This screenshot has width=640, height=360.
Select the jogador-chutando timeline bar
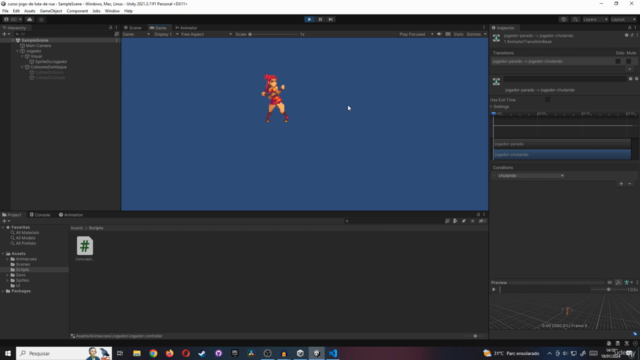pos(562,155)
